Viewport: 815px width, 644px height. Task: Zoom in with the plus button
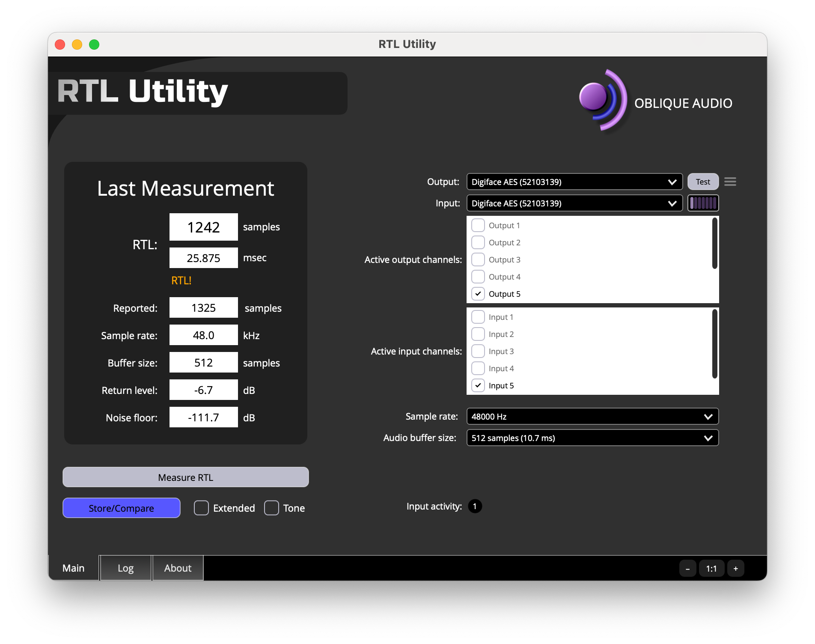point(735,569)
